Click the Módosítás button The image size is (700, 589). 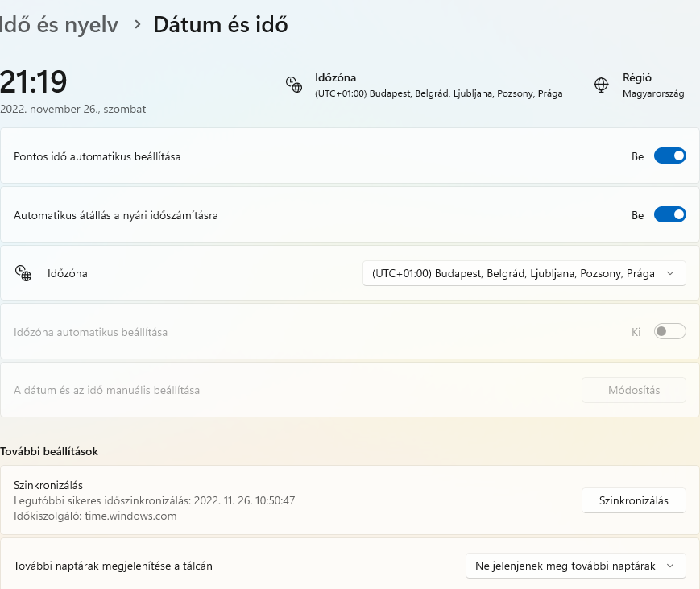pyautogui.click(x=633, y=390)
